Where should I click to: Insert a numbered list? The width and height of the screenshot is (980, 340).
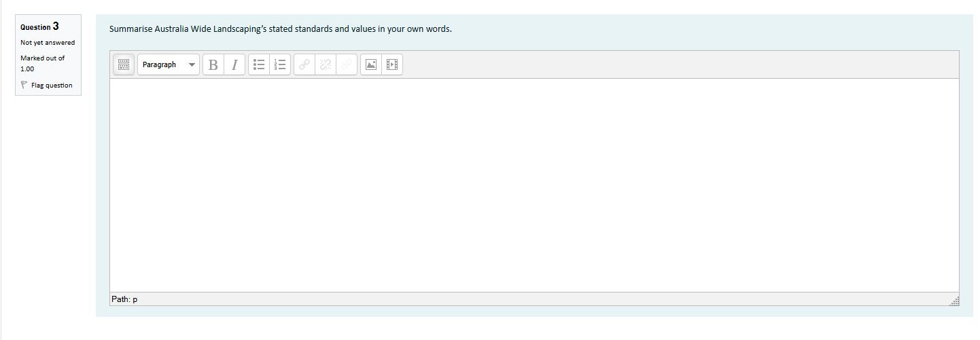280,64
